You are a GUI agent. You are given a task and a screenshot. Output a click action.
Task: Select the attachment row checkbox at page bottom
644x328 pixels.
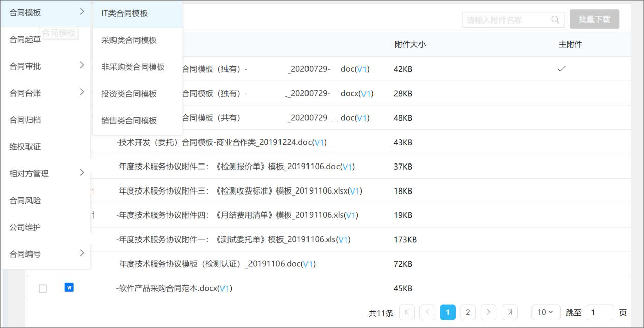43,287
